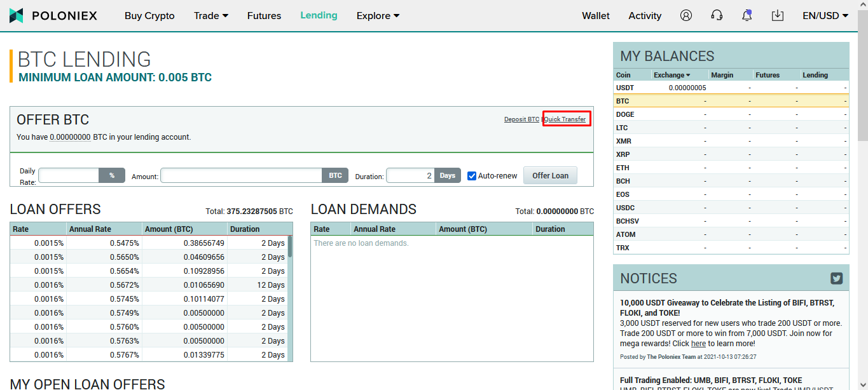Click loan offer amount 0.04609656

point(204,257)
